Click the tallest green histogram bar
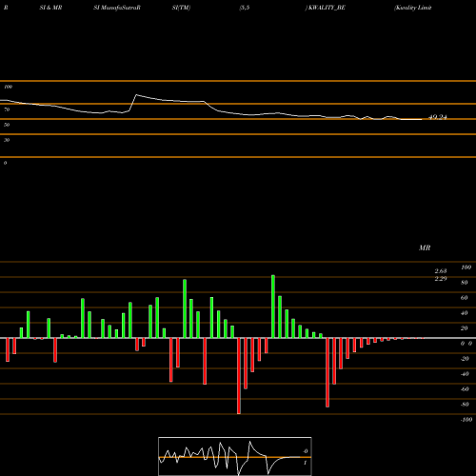The width and height of the screenshot is (476, 476). (x=273, y=307)
